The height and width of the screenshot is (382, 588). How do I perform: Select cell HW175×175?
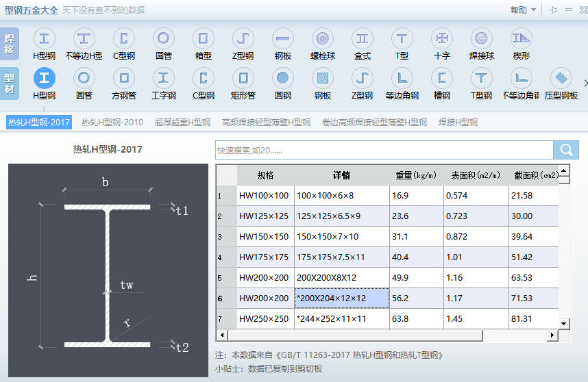pos(265,257)
